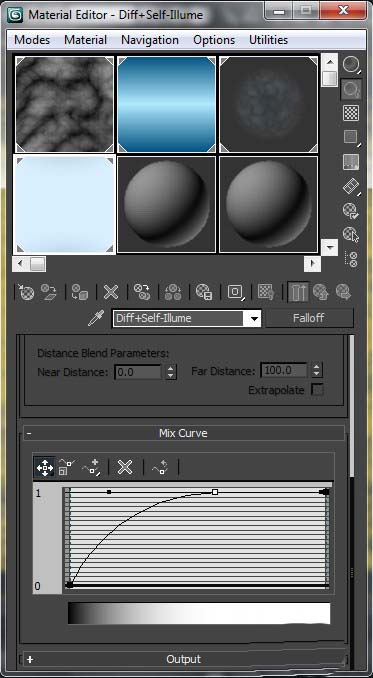Select the rightmost gray sphere sample slot
The image size is (373, 678).
[268, 204]
